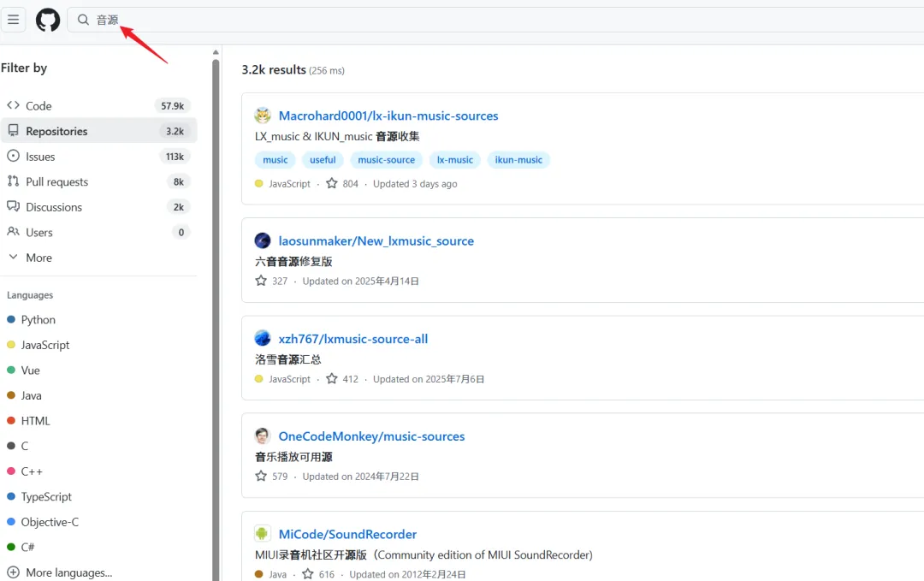
Task: Select the Repositories filter
Action: [98, 131]
